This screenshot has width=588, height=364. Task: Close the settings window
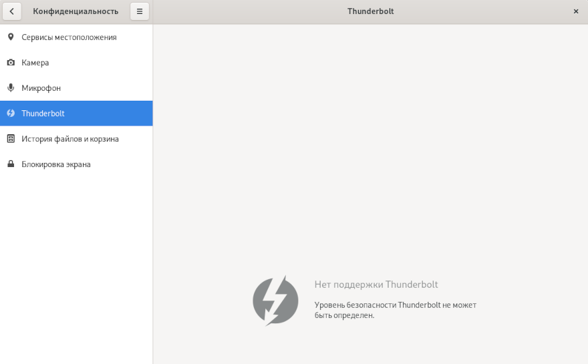tap(576, 11)
